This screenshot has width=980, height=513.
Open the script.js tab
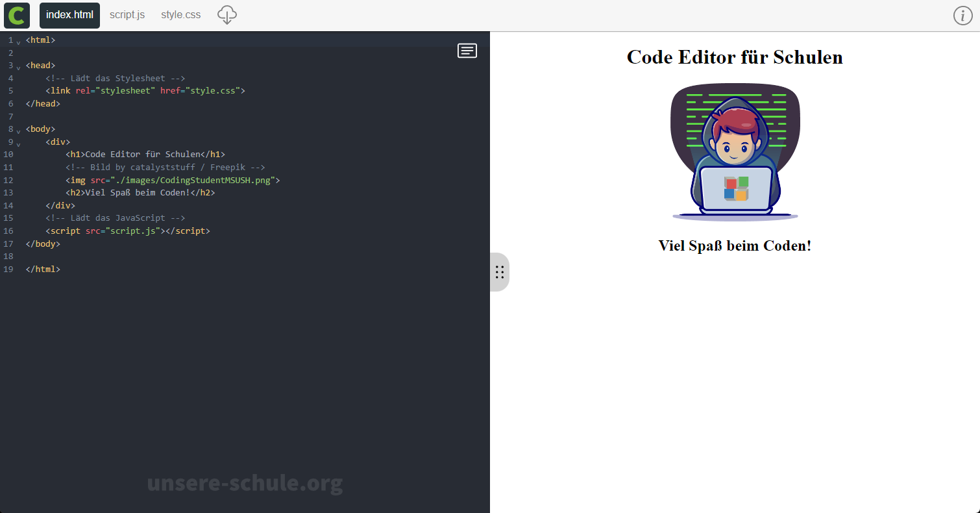point(127,15)
